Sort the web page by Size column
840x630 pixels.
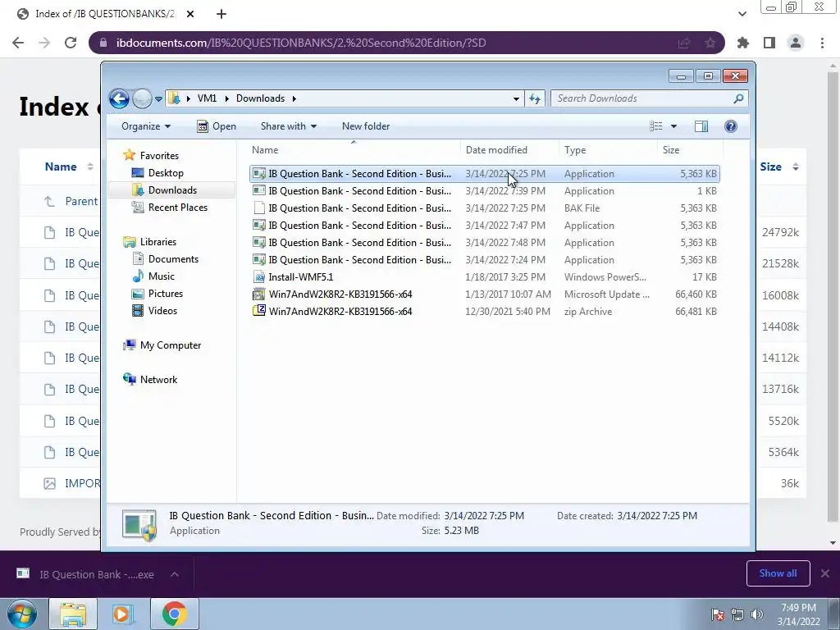(x=779, y=167)
